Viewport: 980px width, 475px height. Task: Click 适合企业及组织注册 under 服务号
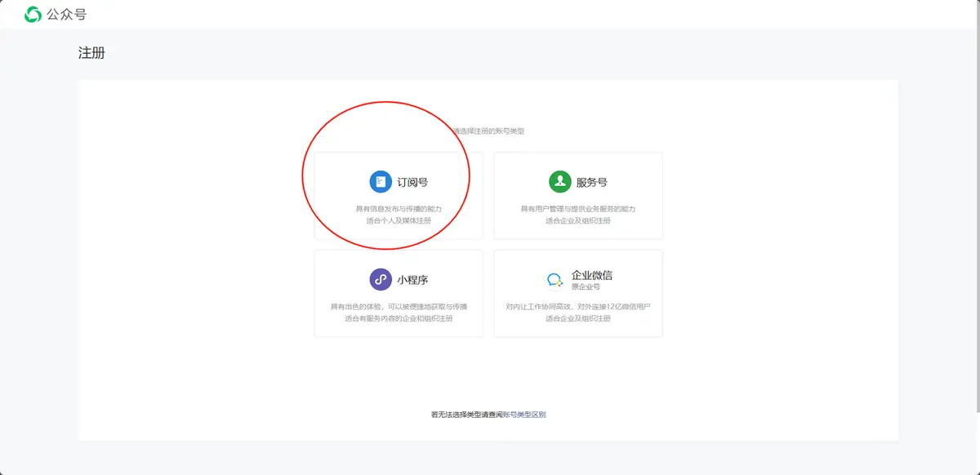(578, 221)
